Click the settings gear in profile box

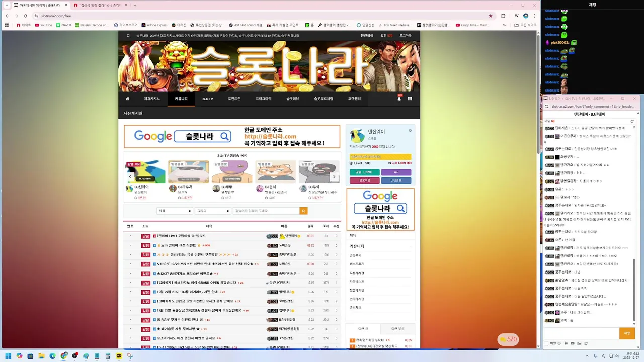point(410,130)
